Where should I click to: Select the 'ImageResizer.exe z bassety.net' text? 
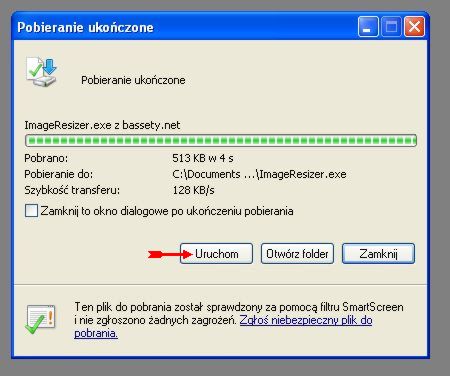point(102,125)
